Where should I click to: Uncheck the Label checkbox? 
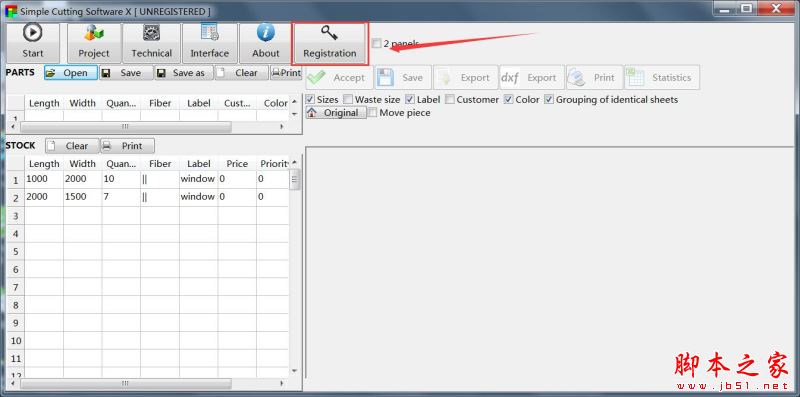coord(410,100)
